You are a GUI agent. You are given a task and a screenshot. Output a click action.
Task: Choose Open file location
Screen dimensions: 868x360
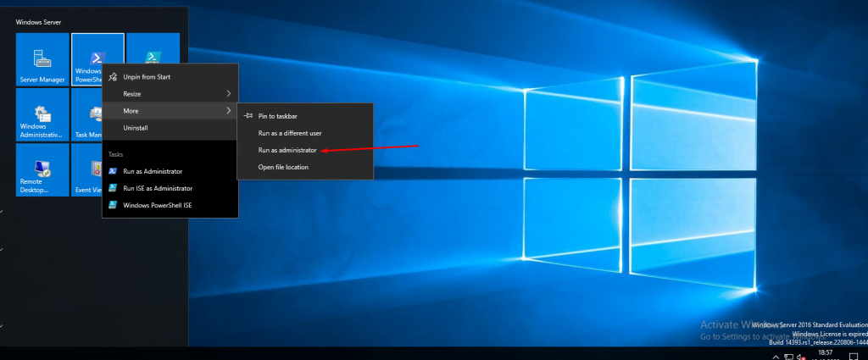pyautogui.click(x=305, y=167)
